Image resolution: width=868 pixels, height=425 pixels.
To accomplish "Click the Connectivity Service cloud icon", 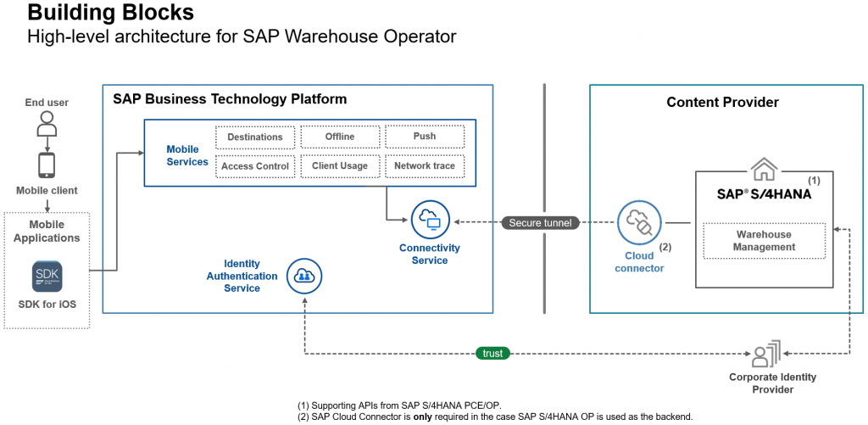I will pos(431,220).
